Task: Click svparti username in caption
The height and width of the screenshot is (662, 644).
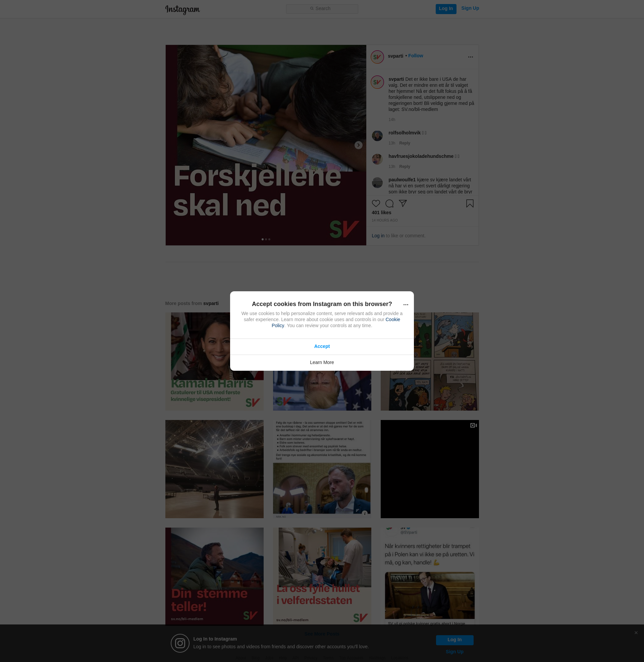Action: tap(396, 79)
